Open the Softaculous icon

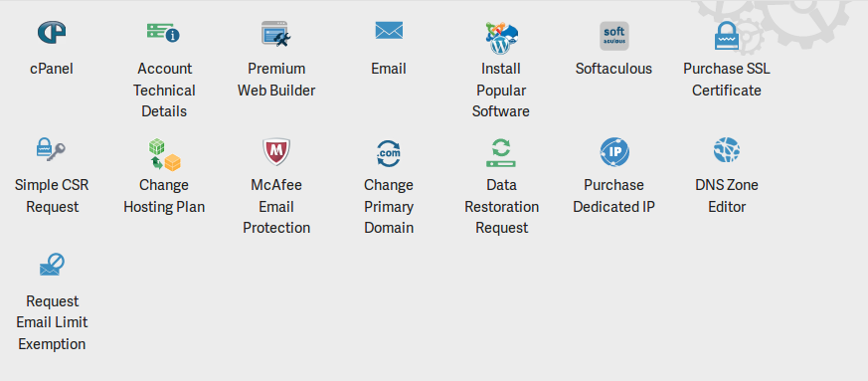coord(613,36)
